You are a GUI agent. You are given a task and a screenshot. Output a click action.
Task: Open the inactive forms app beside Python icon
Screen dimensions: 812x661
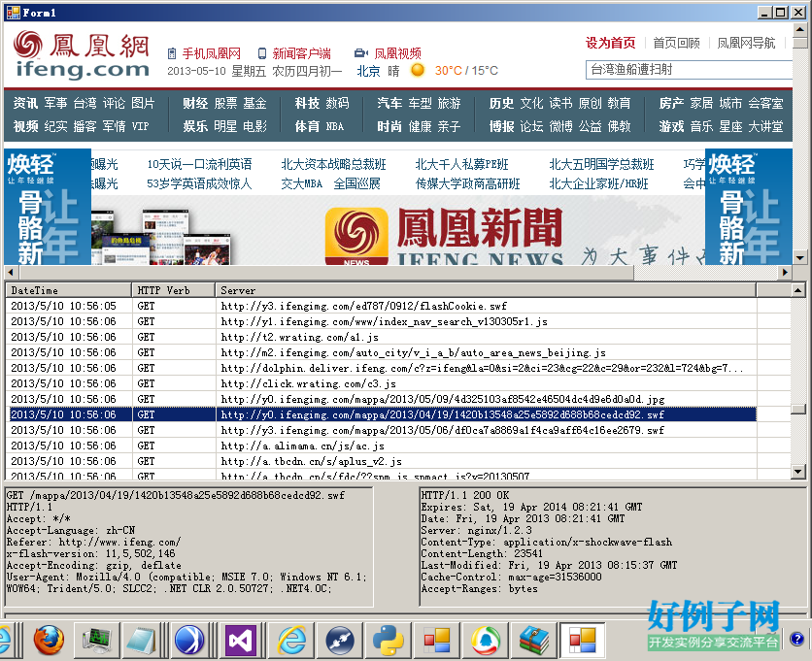[x=437, y=641]
